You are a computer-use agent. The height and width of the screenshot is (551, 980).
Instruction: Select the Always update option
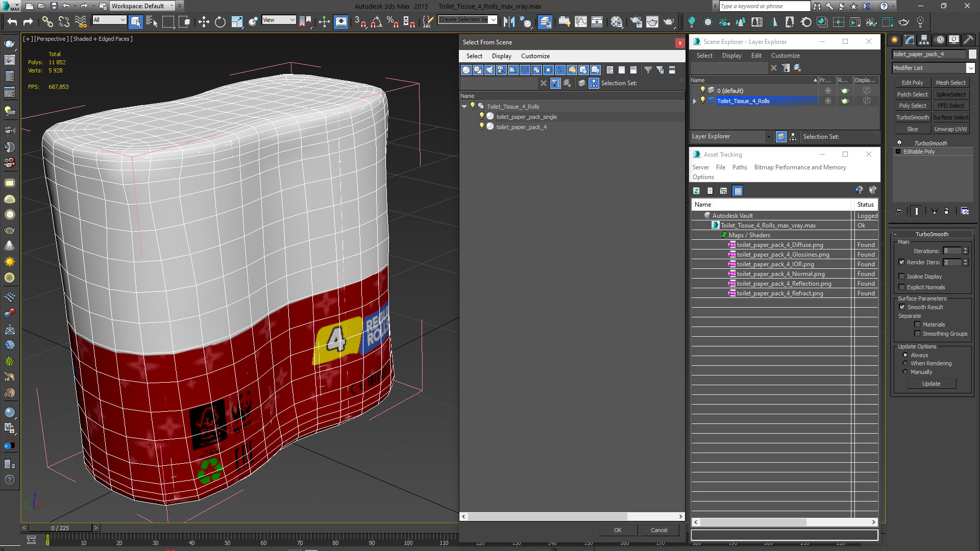pyautogui.click(x=905, y=355)
